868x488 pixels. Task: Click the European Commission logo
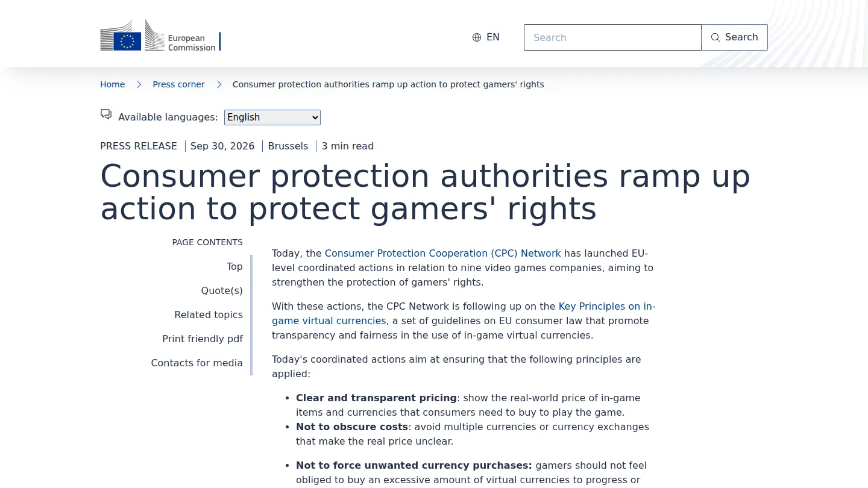point(160,36)
